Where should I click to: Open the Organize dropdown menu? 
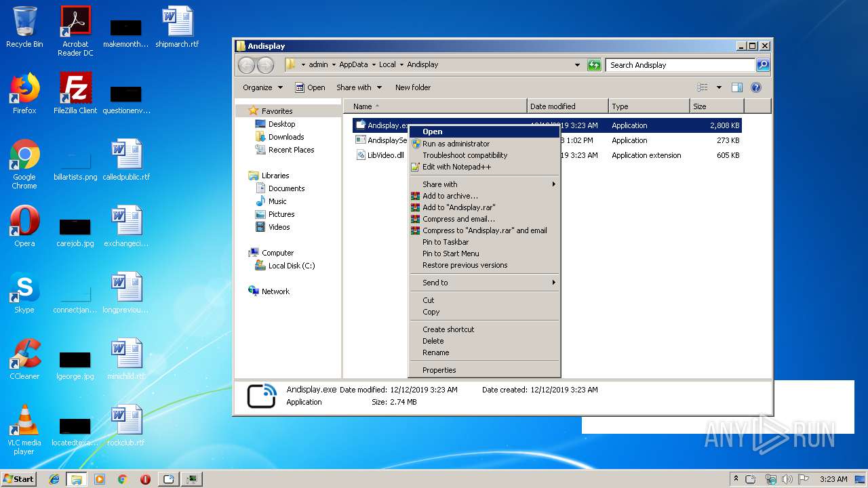pyautogui.click(x=262, y=87)
